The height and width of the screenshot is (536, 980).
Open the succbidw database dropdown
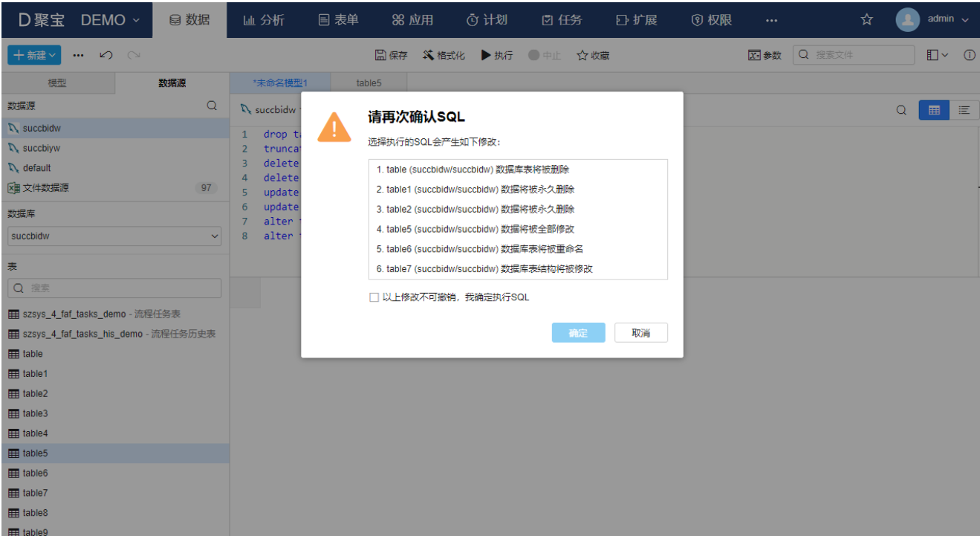[114, 236]
